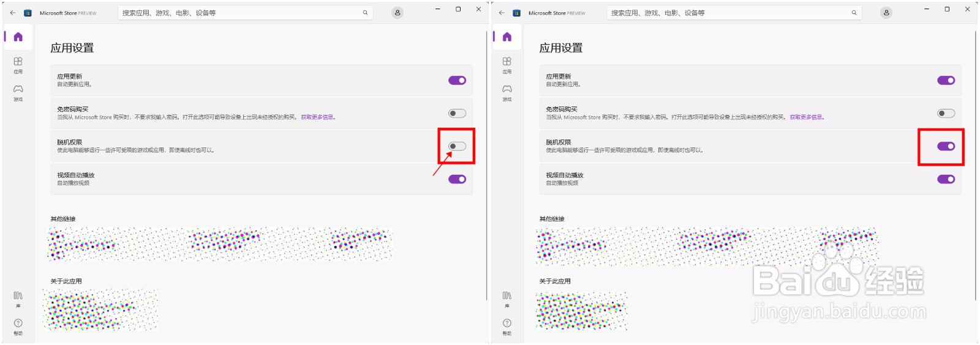Click back arrow in right Store window

click(x=502, y=12)
